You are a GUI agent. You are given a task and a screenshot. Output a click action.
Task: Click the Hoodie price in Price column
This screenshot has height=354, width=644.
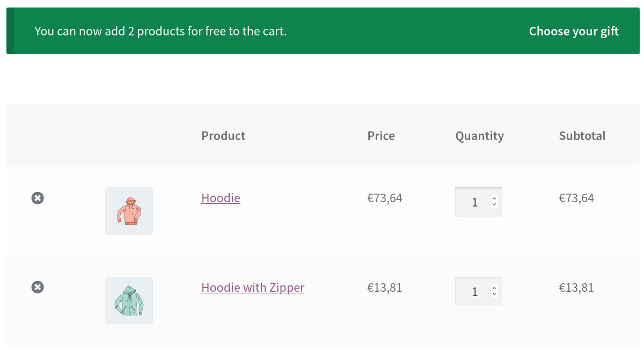[385, 198]
